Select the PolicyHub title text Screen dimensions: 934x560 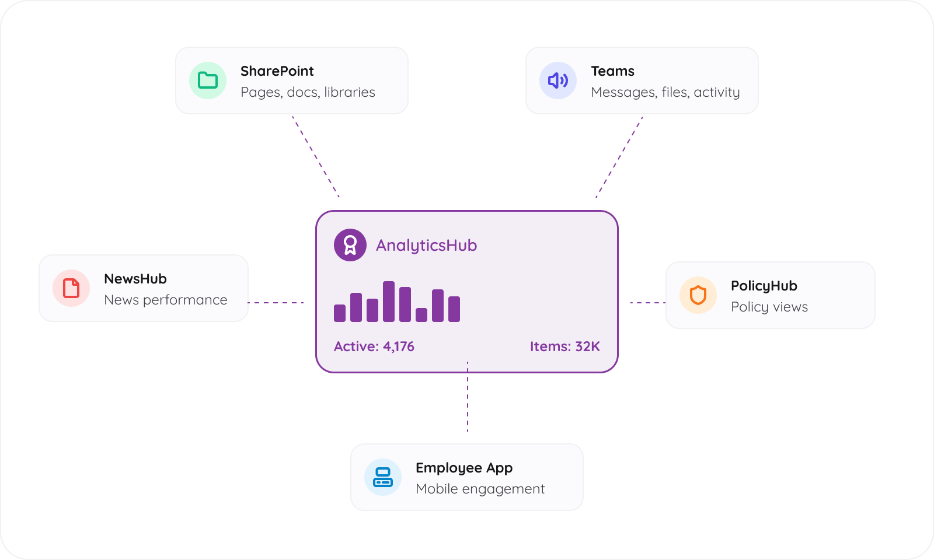[x=764, y=286]
